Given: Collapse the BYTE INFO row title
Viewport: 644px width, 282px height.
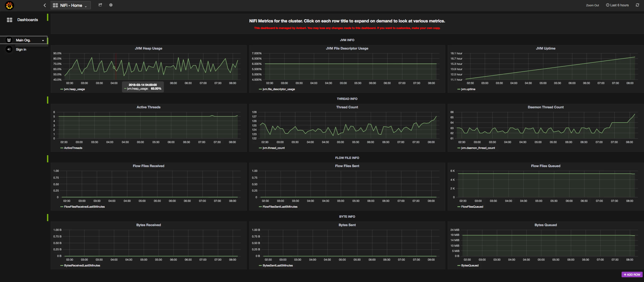Looking at the screenshot, I should coord(347,217).
